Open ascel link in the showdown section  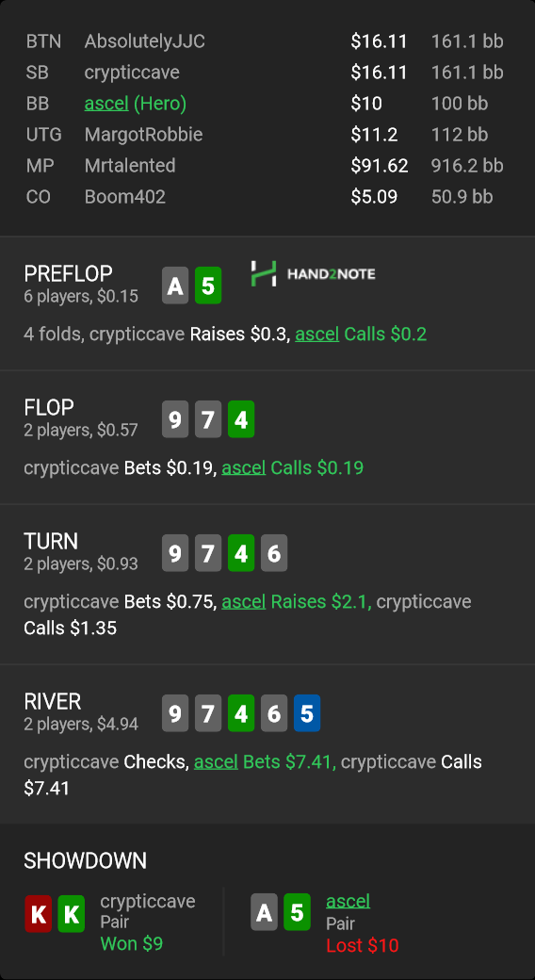click(349, 901)
